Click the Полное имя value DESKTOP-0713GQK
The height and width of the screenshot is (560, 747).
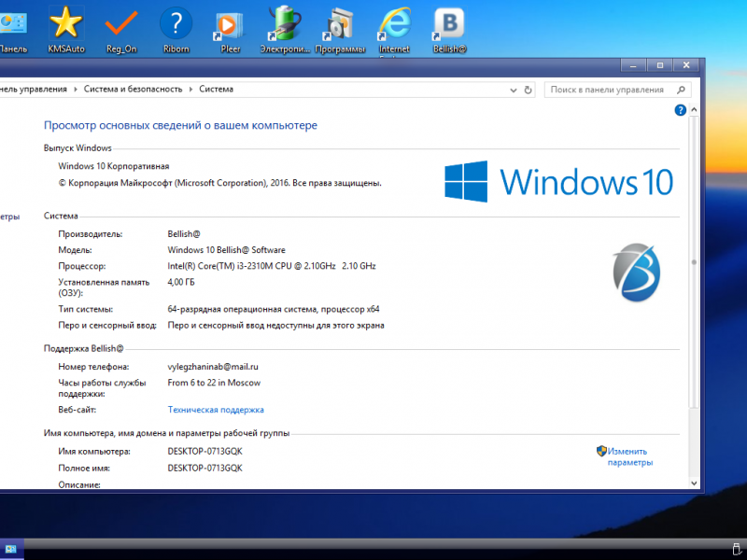pos(204,469)
